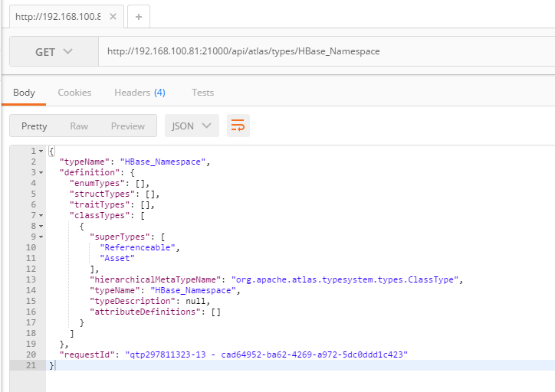Click the "superTypes" key

(120, 237)
